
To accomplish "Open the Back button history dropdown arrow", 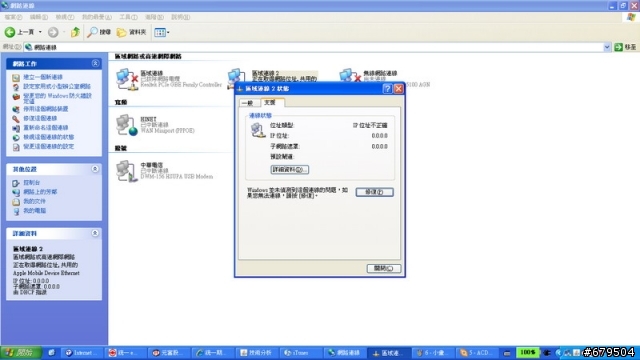I will (x=40, y=32).
